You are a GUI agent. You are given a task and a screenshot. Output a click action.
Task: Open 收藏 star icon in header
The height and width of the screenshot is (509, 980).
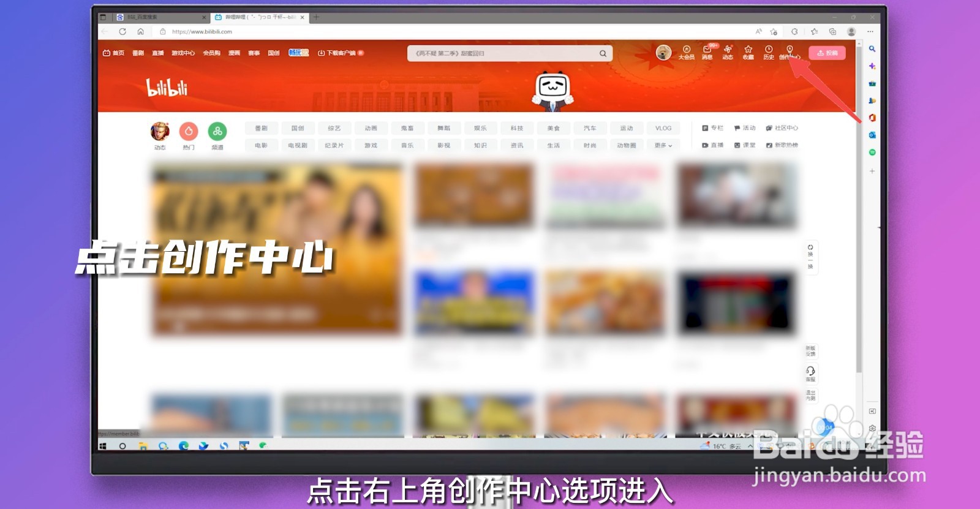(748, 52)
